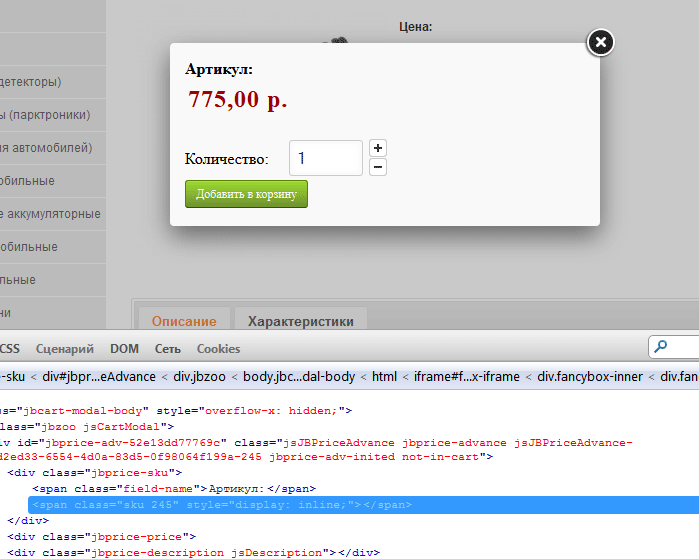
Task: Open the Firebug Сценарий panel
Action: tap(65, 349)
